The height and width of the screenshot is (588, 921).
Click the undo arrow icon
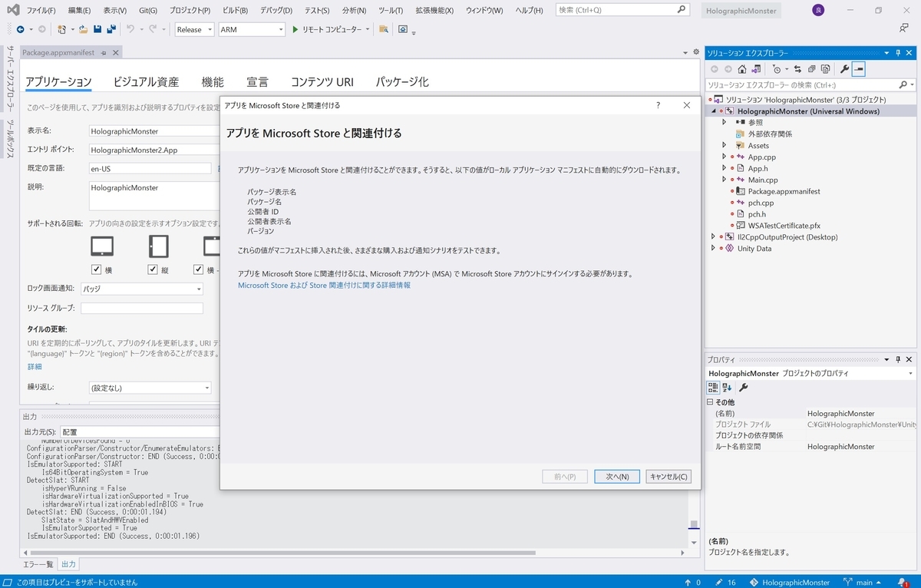(x=131, y=29)
